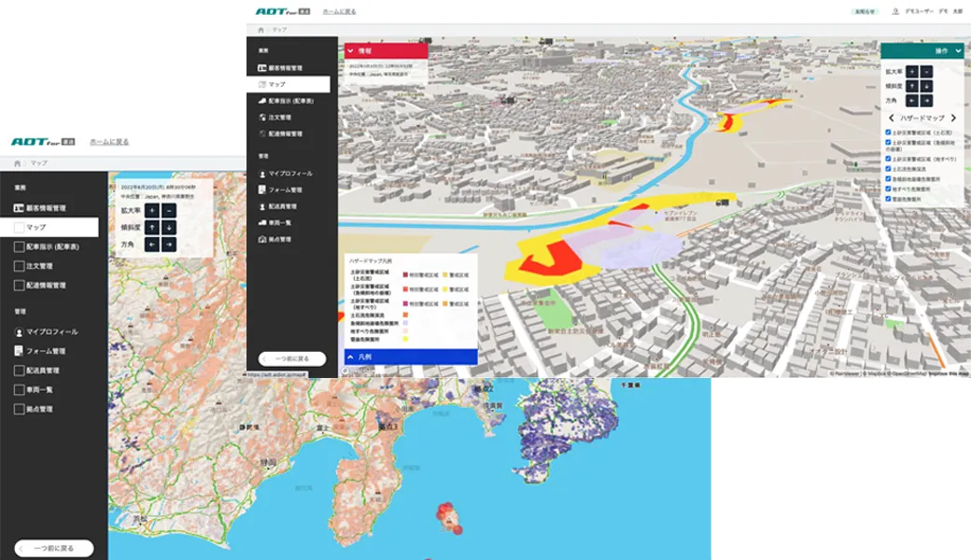The width and height of the screenshot is (971, 560).
Task: Toggle 土砂災害警戒区域（地すべり） checkbox
Action: pyautogui.click(x=888, y=159)
